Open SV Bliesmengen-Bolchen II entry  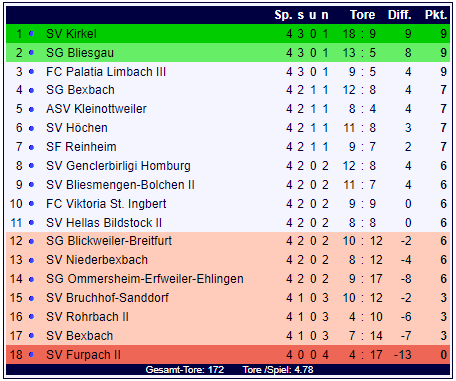click(x=120, y=185)
